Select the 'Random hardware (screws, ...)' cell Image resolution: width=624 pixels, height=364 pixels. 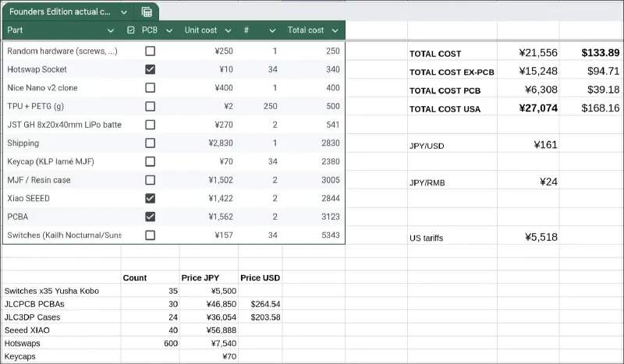(62, 51)
